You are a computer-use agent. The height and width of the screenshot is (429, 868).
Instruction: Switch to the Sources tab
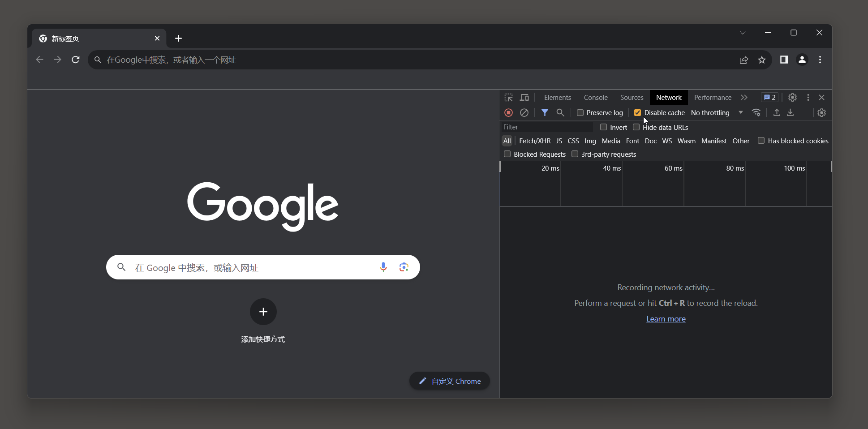click(632, 97)
